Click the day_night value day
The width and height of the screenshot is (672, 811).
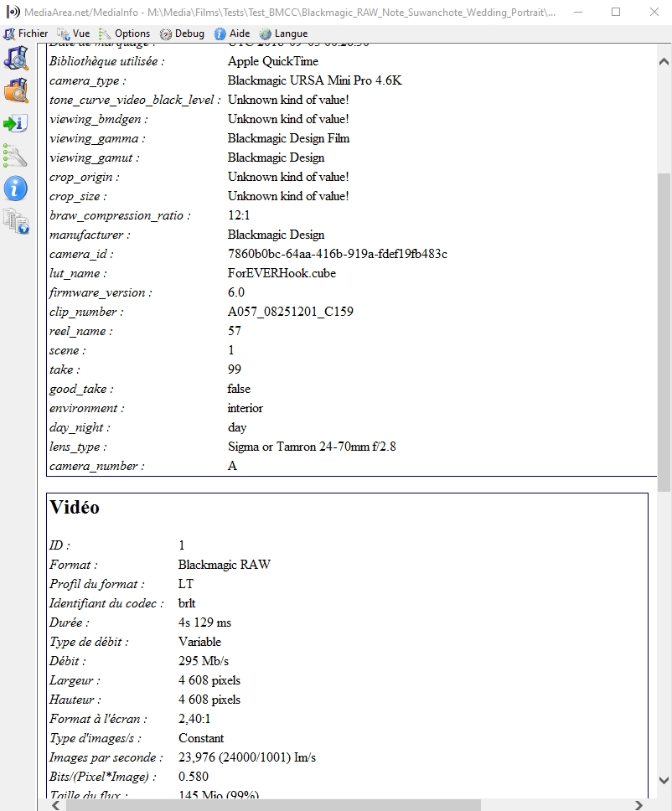click(x=237, y=428)
